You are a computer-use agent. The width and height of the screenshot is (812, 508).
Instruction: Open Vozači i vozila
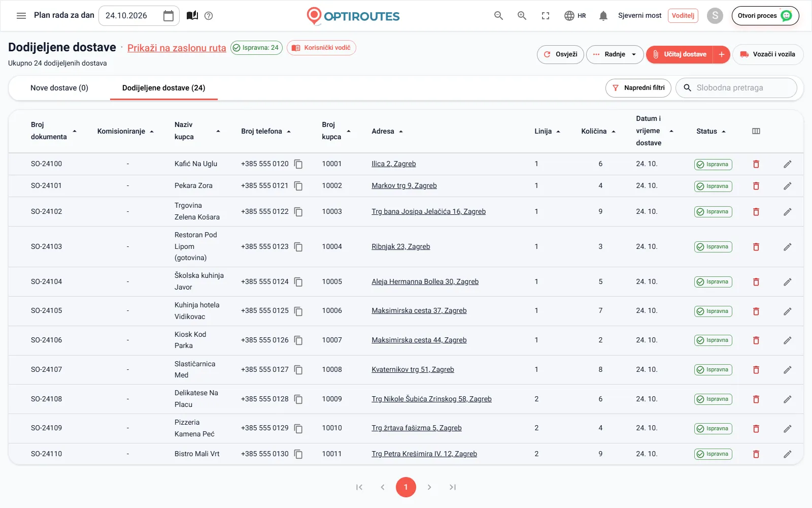(768, 54)
